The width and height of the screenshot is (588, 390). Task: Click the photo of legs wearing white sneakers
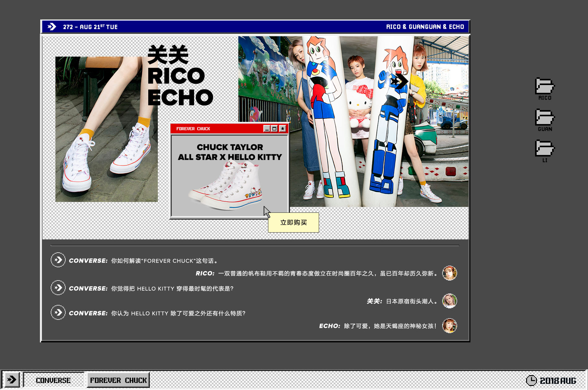coord(106,129)
